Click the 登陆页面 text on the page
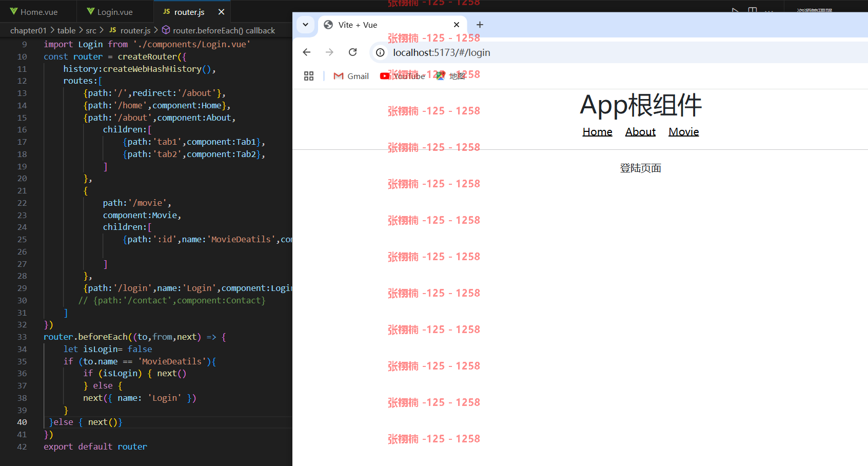 pyautogui.click(x=640, y=168)
